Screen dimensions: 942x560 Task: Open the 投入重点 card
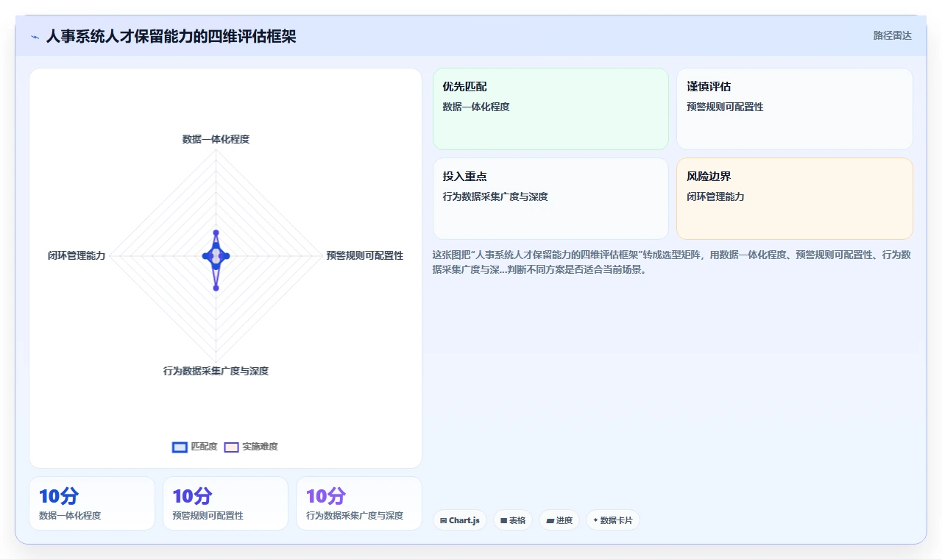click(550, 199)
